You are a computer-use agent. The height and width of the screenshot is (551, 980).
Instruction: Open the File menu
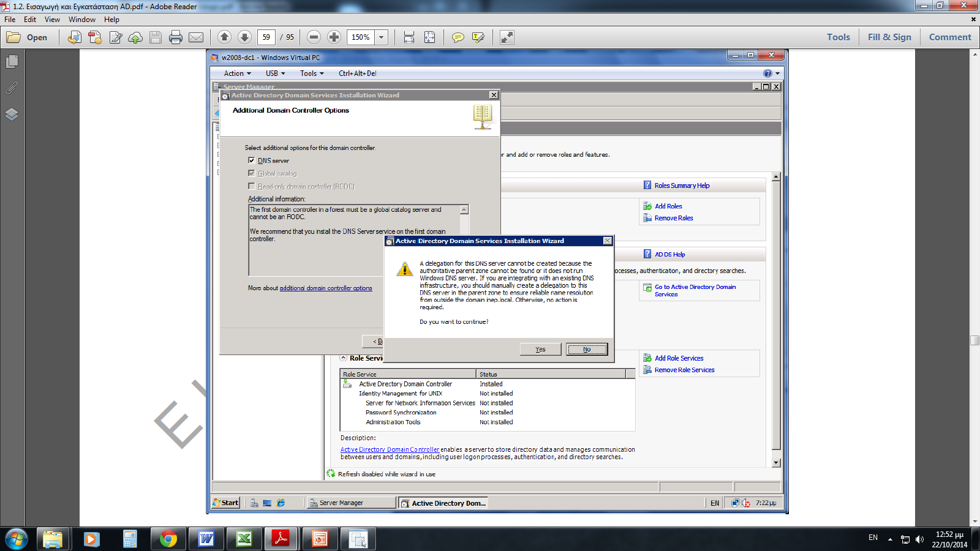click(x=10, y=20)
